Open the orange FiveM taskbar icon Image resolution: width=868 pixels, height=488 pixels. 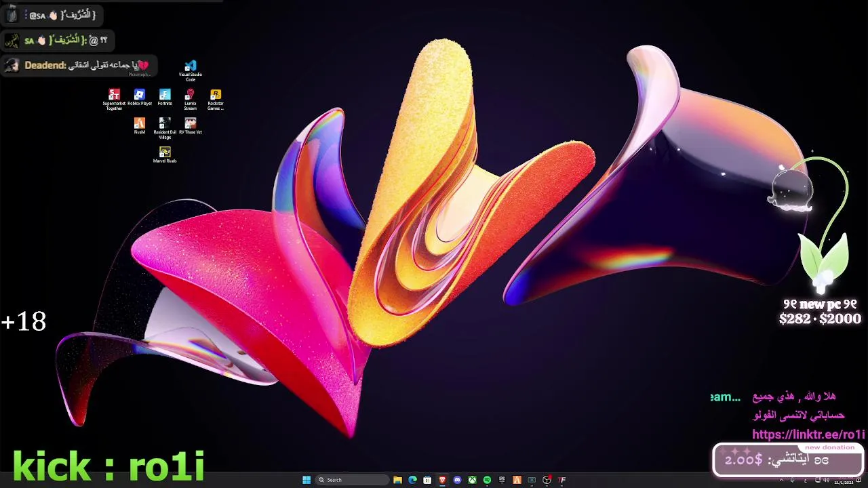(x=517, y=480)
